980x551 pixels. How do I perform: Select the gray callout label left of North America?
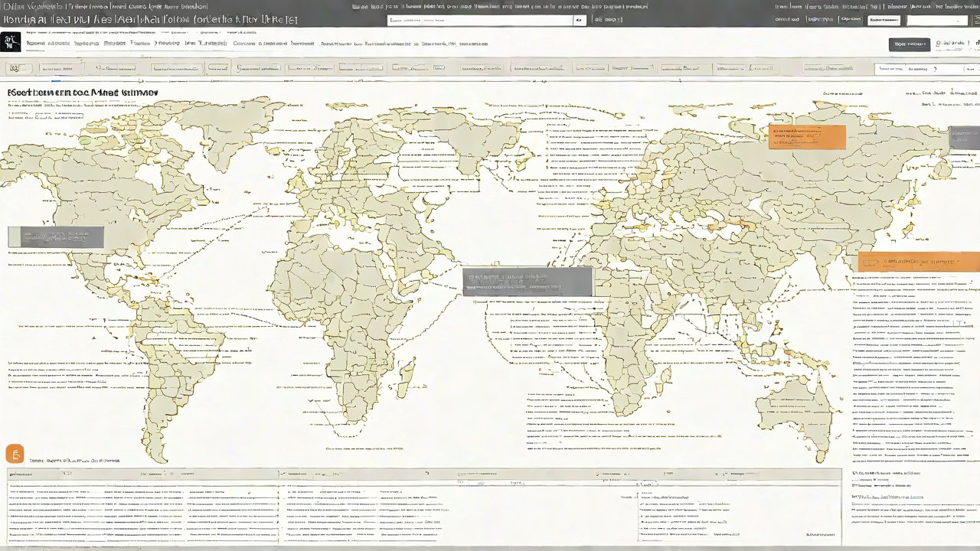tap(55, 237)
